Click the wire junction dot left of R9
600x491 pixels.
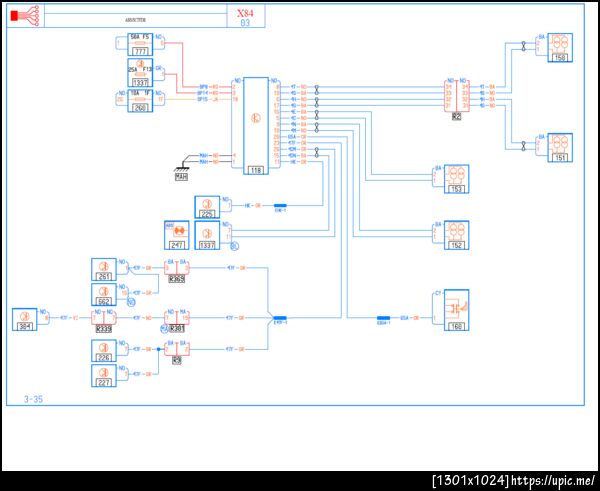click(x=158, y=349)
